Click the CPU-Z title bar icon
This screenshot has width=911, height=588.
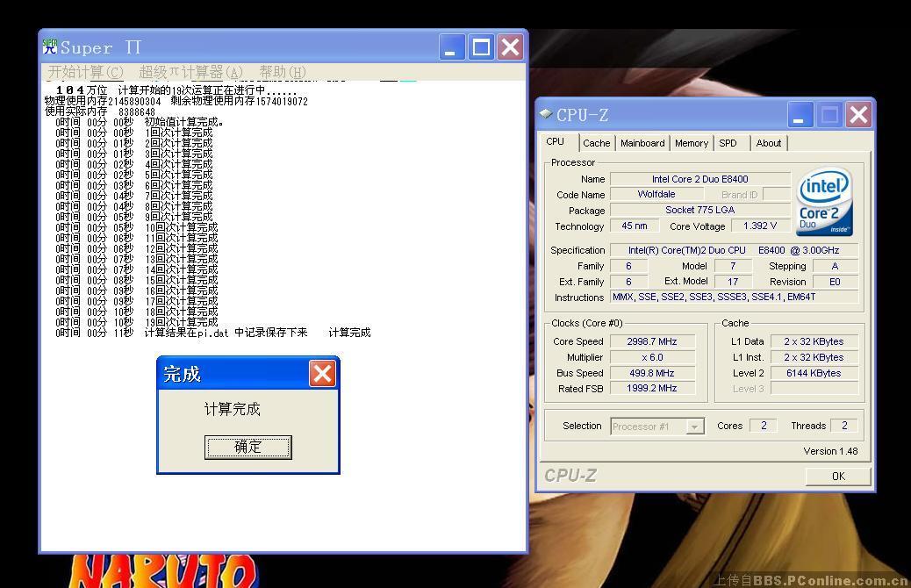546,114
